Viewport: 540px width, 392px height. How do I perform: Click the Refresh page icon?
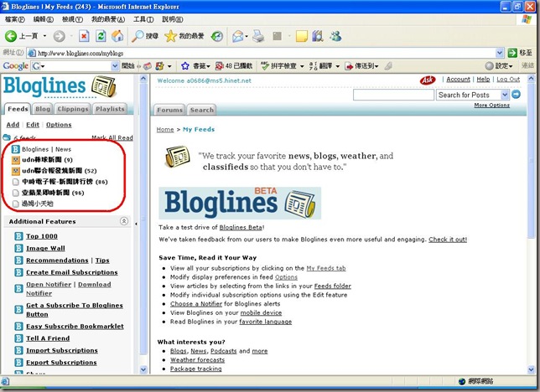[x=101, y=36]
